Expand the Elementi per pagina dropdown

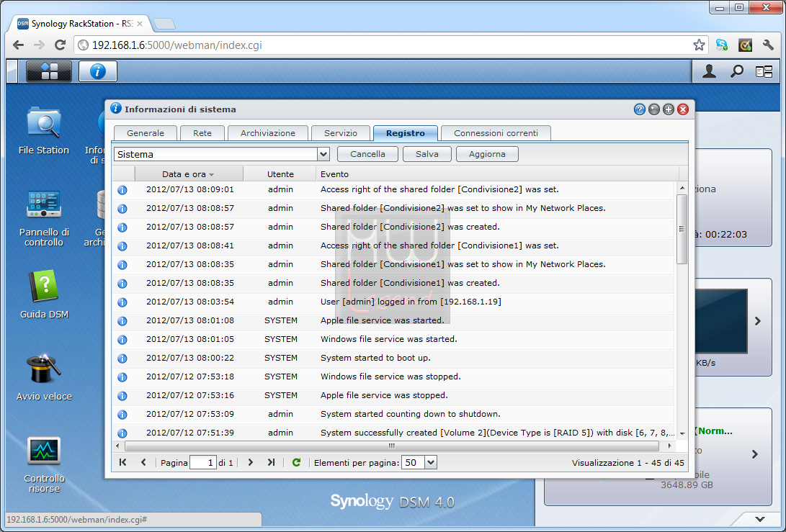pos(431,462)
